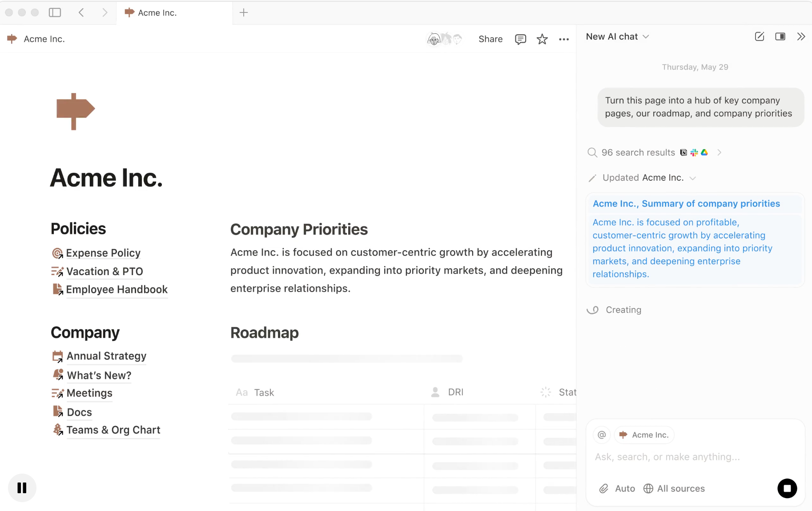Click the Ask, search, or make anything field
Viewport: 812px width, 511px height.
pos(667,457)
